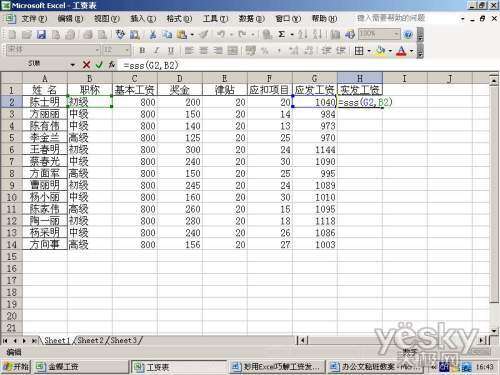Image resolution: width=500 pixels, height=375 pixels.
Task: Click the Borders toolbar icon
Action: pyautogui.click(x=359, y=51)
